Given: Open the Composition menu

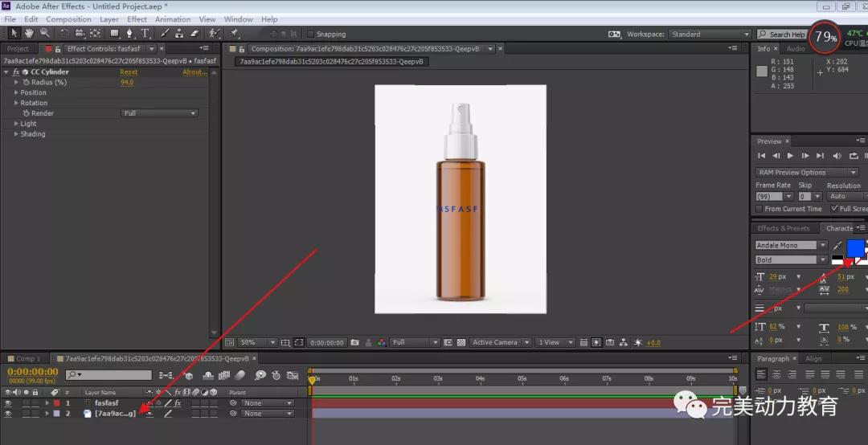Looking at the screenshot, I should [68, 19].
